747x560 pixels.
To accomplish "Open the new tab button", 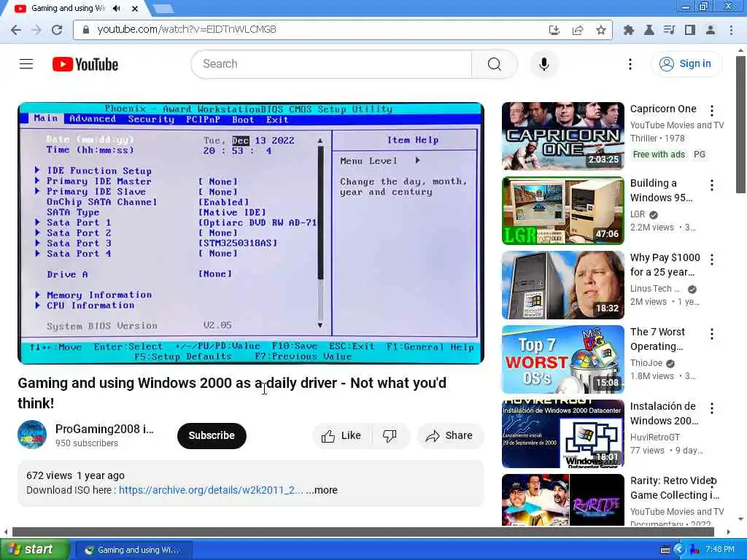I will (163, 8).
